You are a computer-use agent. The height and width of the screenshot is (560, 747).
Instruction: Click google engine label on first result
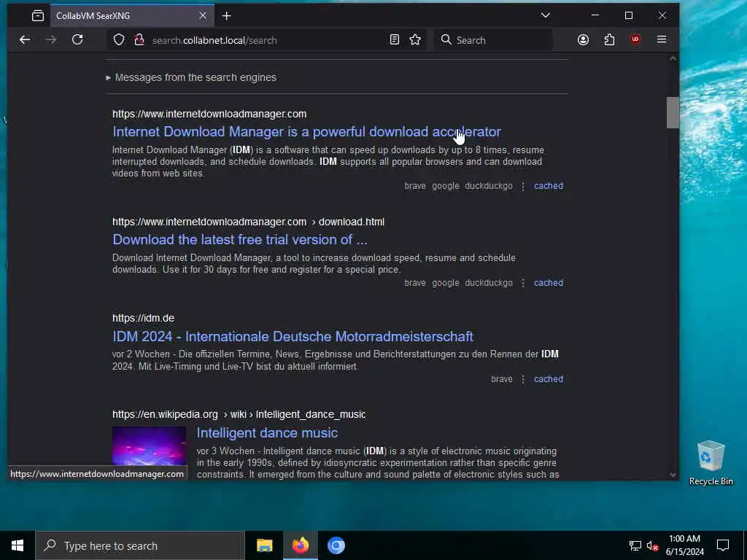pos(446,186)
